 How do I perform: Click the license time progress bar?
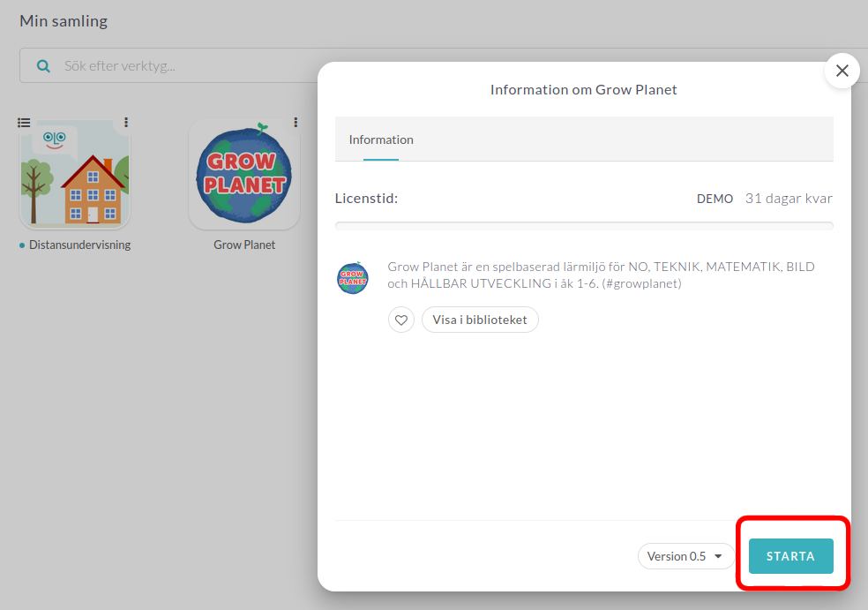(x=584, y=226)
